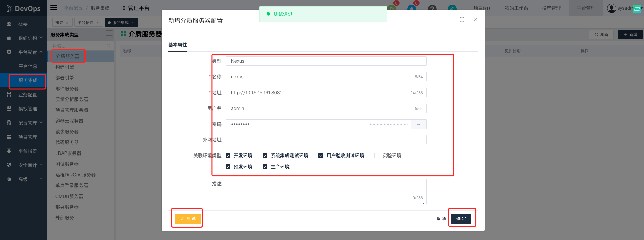Open the help question mark icon

coord(432,9)
